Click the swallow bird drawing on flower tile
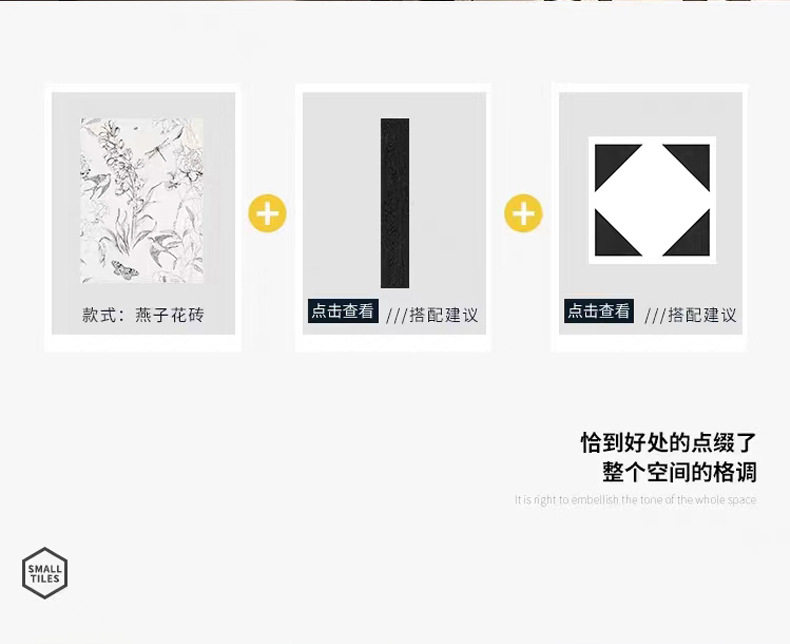Viewport: 790px width, 644px height. [x=97, y=183]
